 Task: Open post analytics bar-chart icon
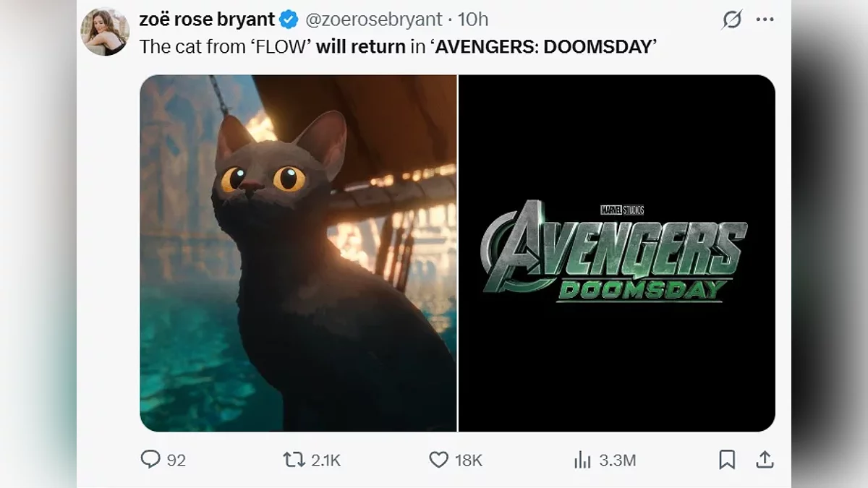click(582, 459)
